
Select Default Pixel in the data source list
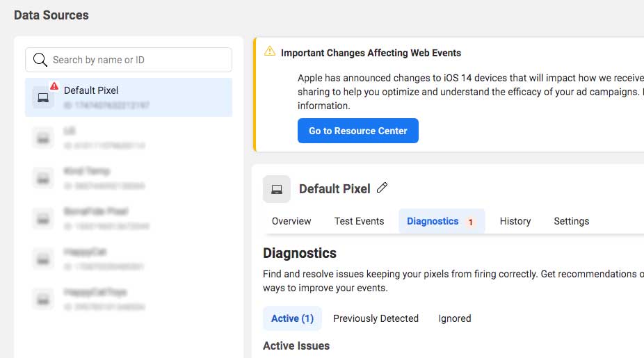point(129,97)
